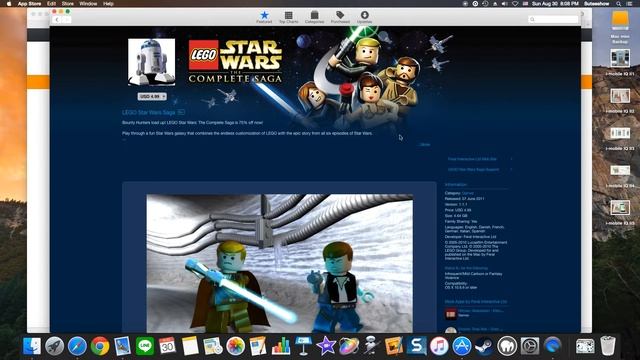Open the App Store menu
640x360 pixels.
(x=29, y=4)
